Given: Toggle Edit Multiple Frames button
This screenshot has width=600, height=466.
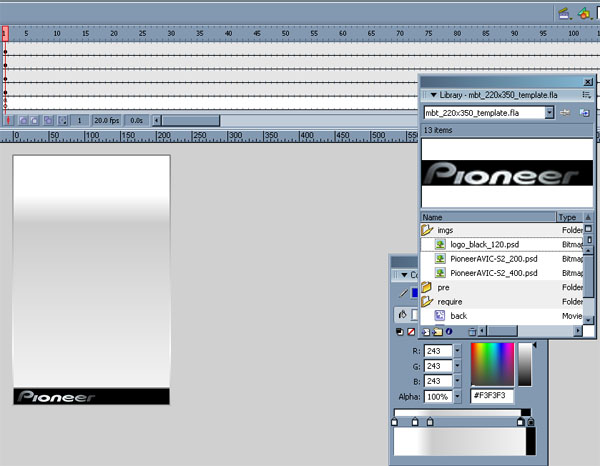Looking at the screenshot, I should coord(48,121).
